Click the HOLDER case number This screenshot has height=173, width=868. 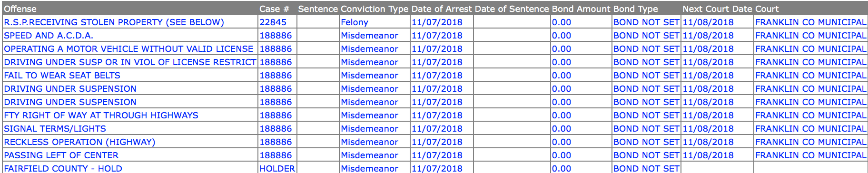pyautogui.click(x=277, y=168)
